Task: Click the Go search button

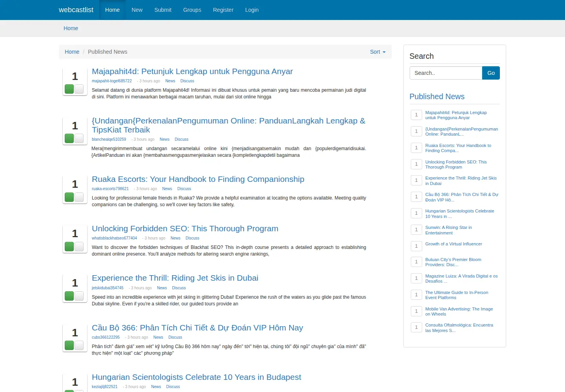Action: (x=491, y=73)
